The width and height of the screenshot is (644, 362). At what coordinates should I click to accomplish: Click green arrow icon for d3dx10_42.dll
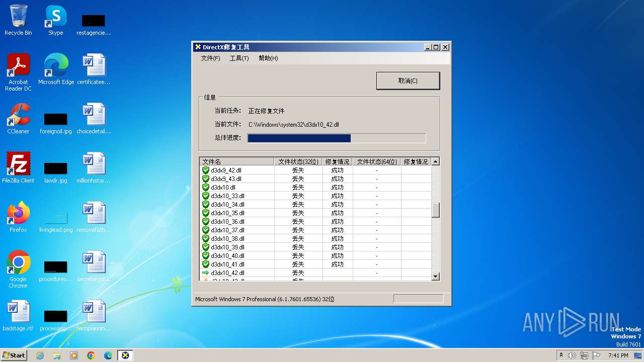[x=206, y=273]
